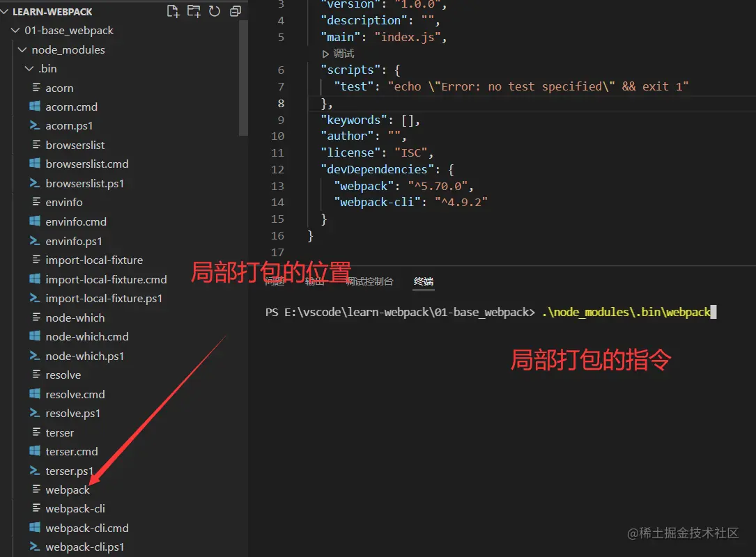Screen dimensions: 756x557
Task: Click the PowerShell icon of envinfo.ps1
Action: click(x=35, y=240)
